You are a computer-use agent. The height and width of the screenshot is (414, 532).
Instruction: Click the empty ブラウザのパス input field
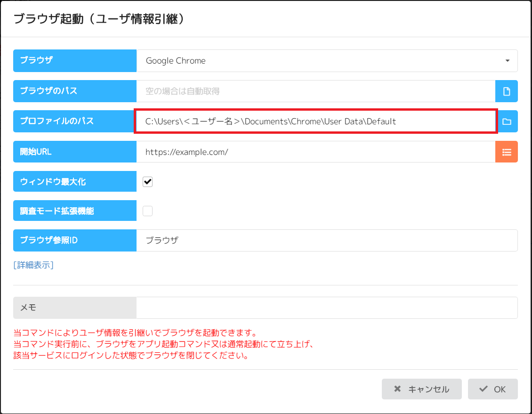pos(315,91)
